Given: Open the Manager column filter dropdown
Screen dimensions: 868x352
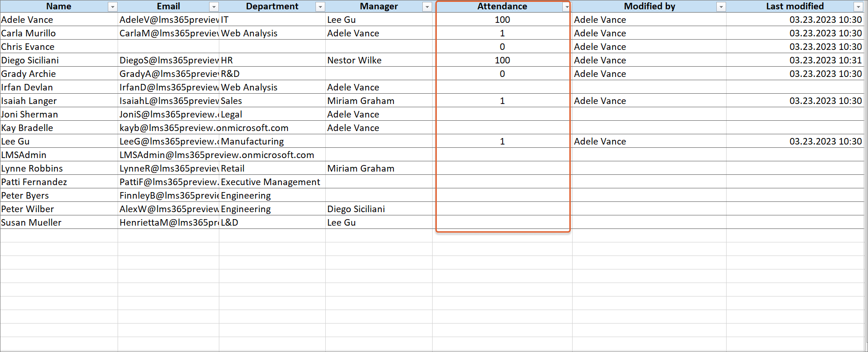Looking at the screenshot, I should tap(427, 7).
